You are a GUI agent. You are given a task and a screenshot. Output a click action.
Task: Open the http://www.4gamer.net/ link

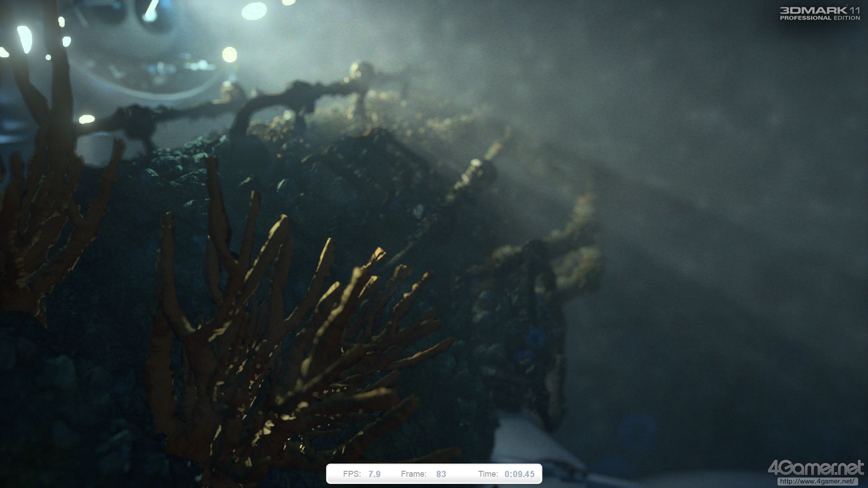(x=817, y=481)
